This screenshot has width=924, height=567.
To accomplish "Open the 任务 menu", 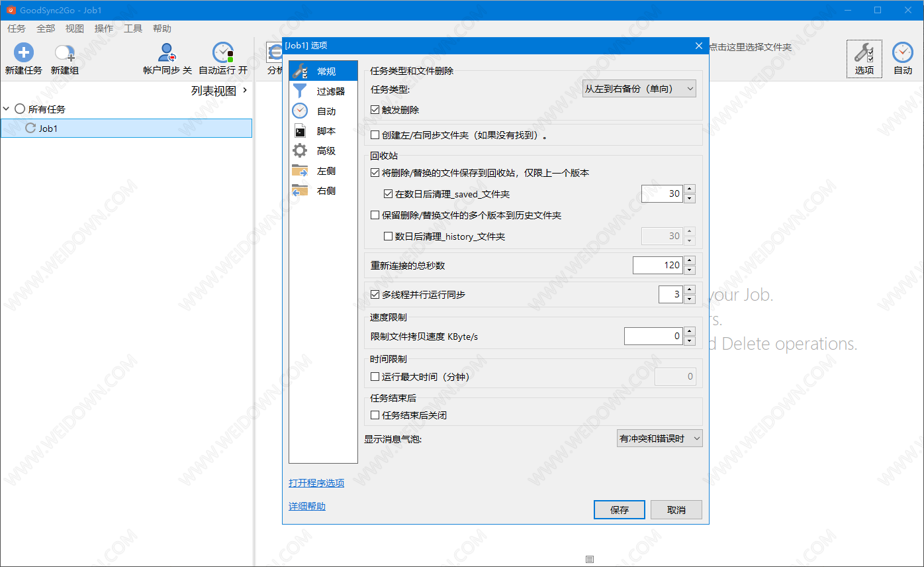I will click(x=17, y=28).
